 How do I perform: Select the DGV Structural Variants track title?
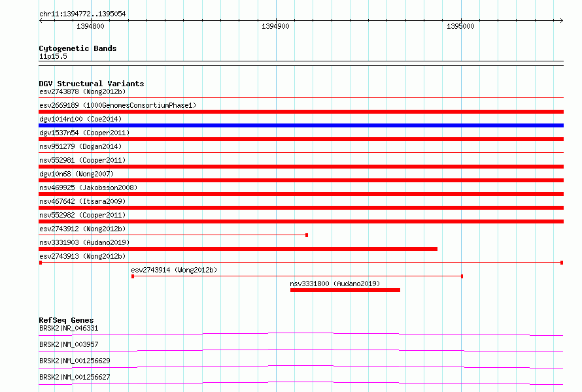(92, 84)
